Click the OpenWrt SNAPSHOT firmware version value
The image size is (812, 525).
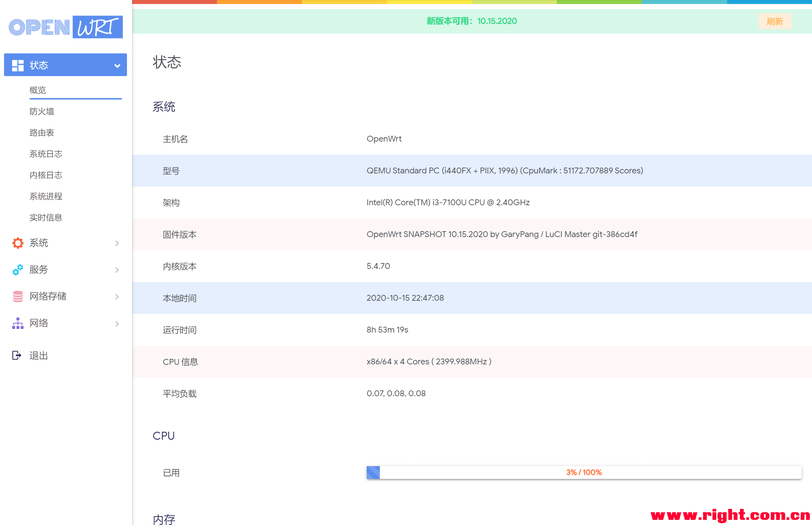[x=502, y=235]
